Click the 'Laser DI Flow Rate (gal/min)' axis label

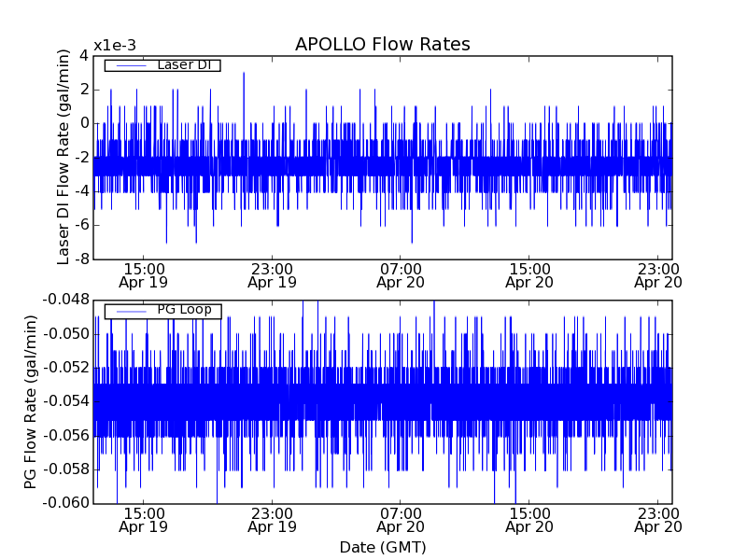[63, 157]
